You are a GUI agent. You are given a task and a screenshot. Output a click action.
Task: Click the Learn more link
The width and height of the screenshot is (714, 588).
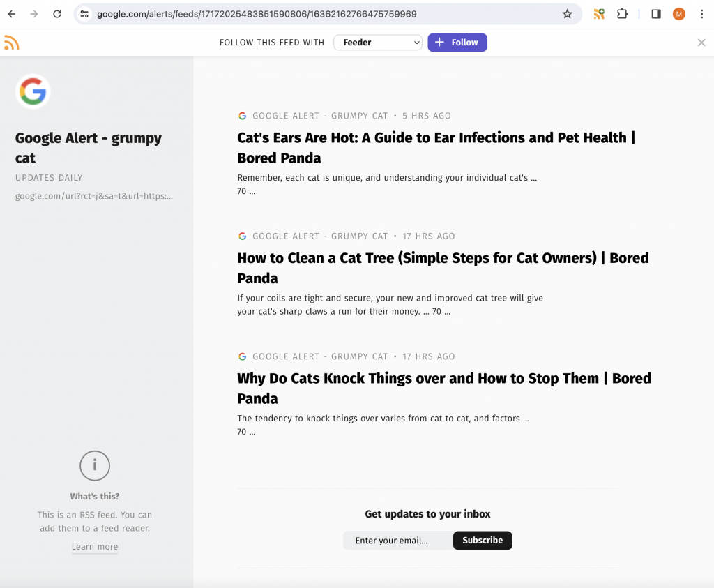click(95, 547)
